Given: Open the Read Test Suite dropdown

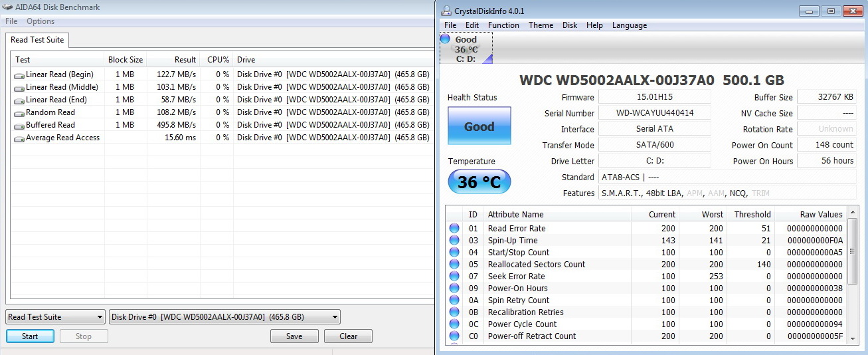Looking at the screenshot, I should (x=55, y=317).
